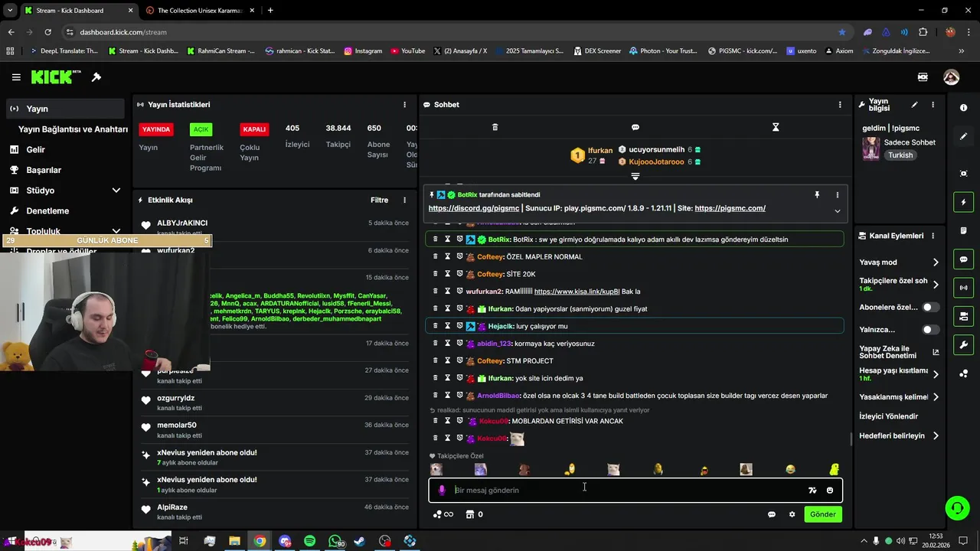Click the purple microphone icon in the message box
Image resolution: width=980 pixels, height=551 pixels.
click(x=442, y=491)
